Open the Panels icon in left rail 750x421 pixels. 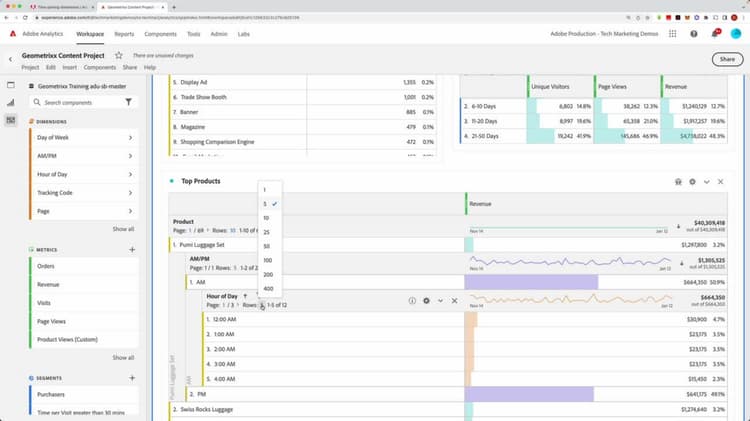[x=11, y=85]
